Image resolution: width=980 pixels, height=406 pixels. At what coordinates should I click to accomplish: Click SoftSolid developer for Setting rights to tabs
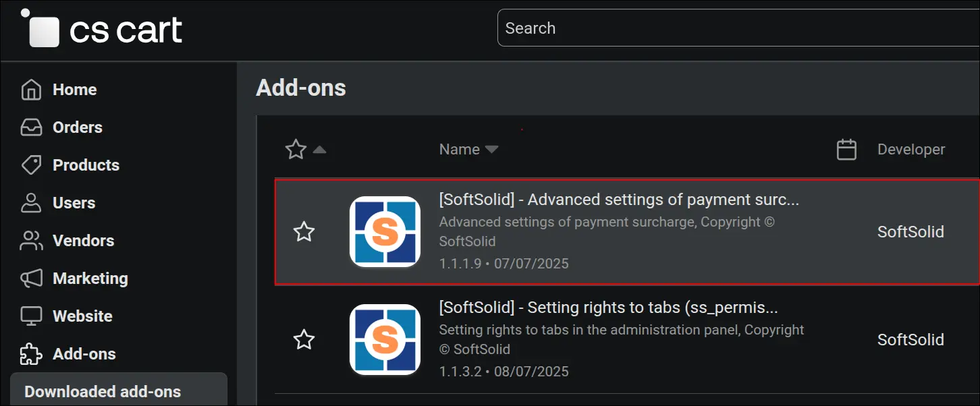pos(910,340)
